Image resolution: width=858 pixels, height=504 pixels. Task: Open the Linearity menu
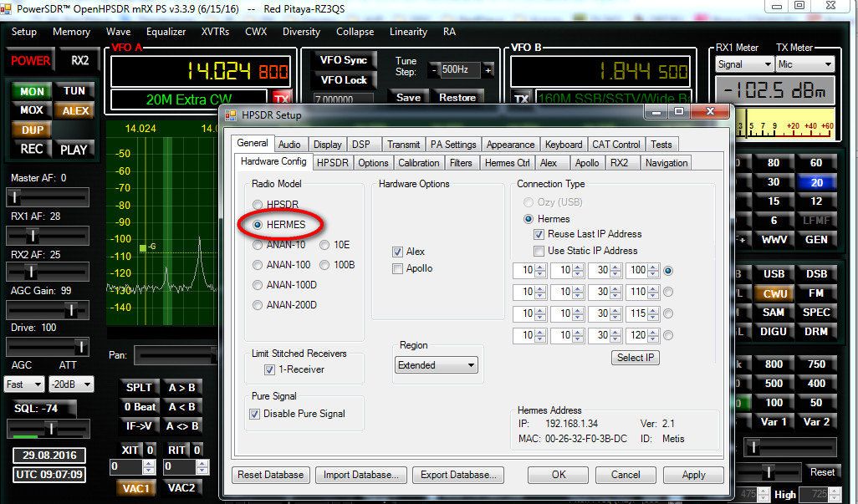tap(408, 32)
